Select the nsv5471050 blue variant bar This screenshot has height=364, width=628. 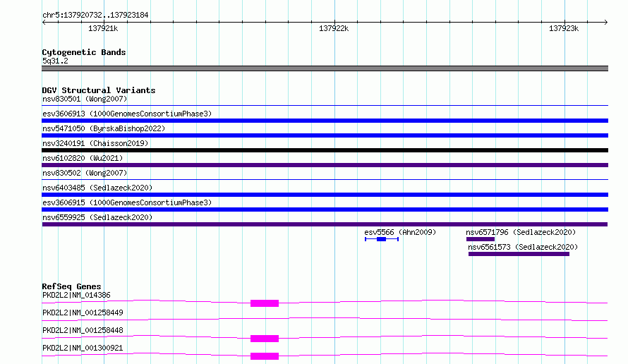coord(325,135)
